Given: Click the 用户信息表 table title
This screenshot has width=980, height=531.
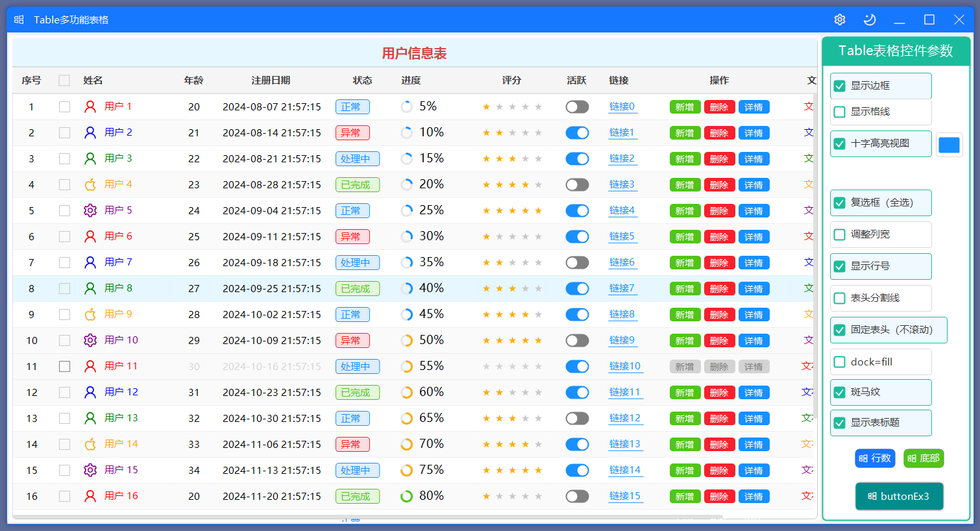Looking at the screenshot, I should click(x=414, y=53).
